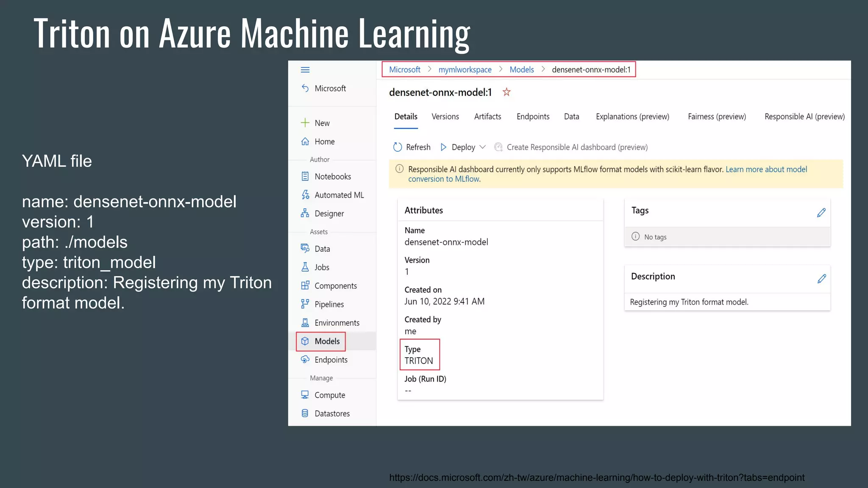The width and height of the screenshot is (868, 488).
Task: Click the Automated ML icon
Action: click(x=305, y=195)
